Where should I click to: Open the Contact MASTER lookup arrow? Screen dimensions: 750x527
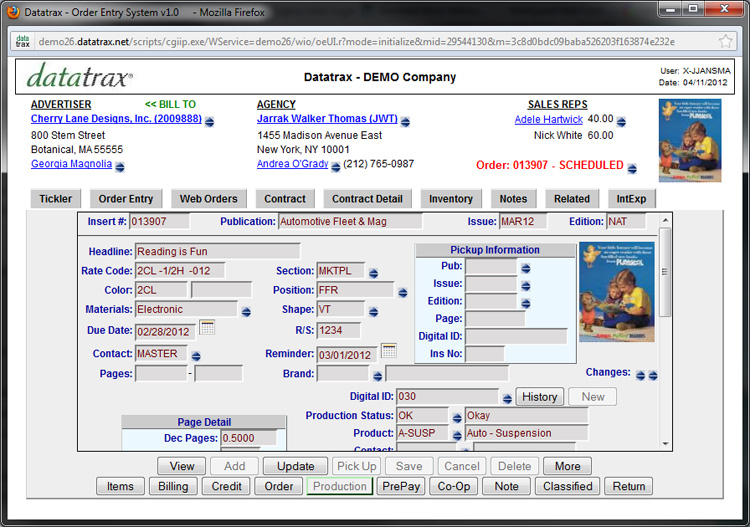[x=196, y=356]
